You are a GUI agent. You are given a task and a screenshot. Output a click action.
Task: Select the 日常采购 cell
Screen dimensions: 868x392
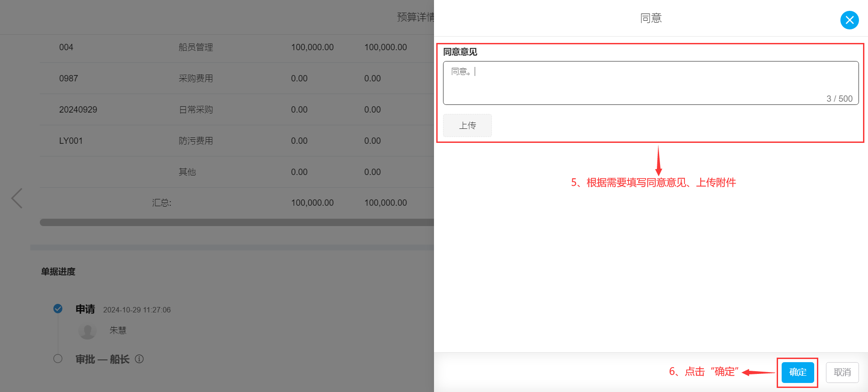pos(196,109)
